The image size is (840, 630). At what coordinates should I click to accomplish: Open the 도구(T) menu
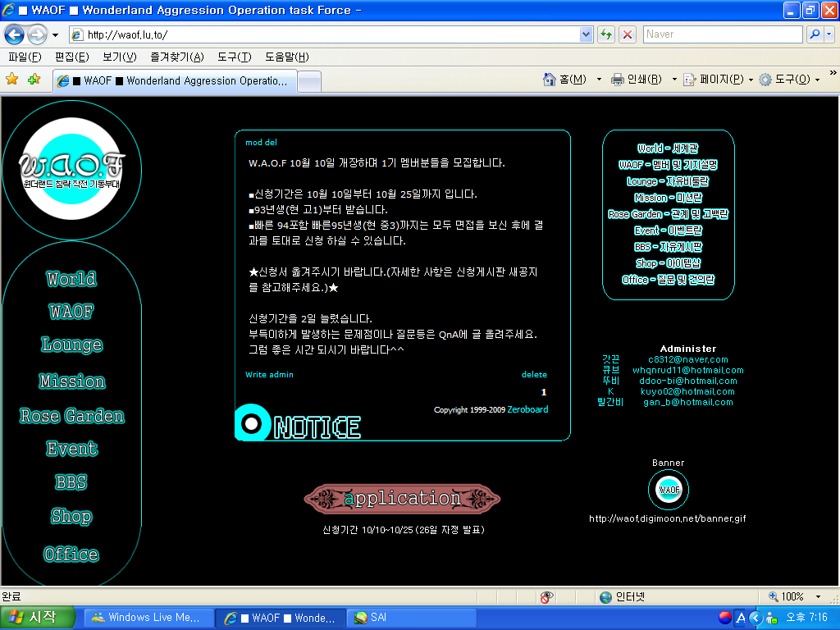tap(234, 57)
